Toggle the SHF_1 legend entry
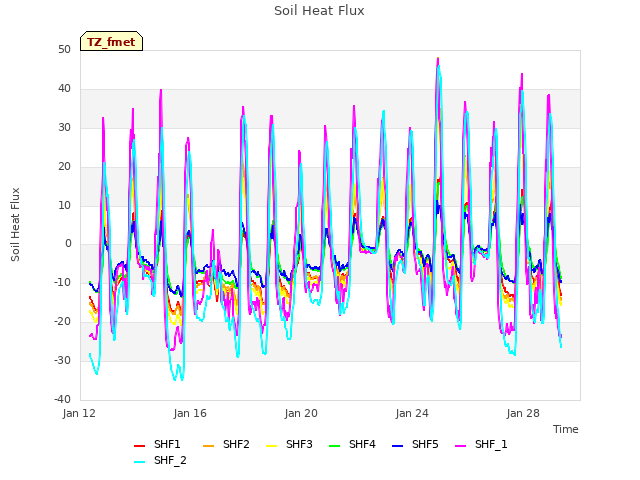This screenshot has height=480, width=640. 491,444
